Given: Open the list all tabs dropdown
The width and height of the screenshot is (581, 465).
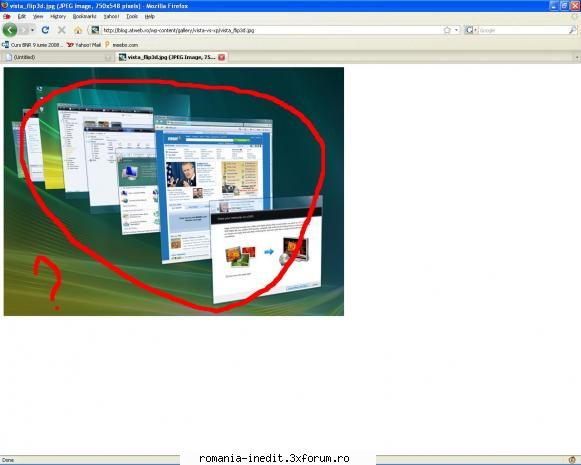Looking at the screenshot, I should pyautogui.click(x=577, y=57).
